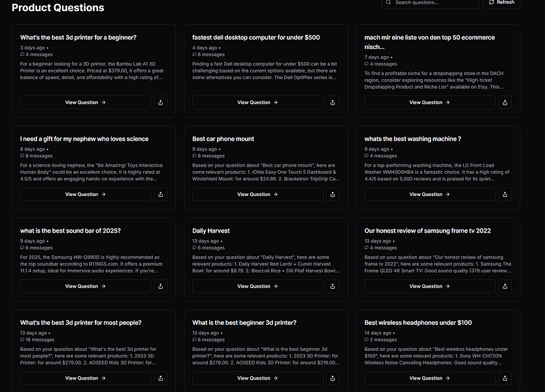545x392 pixels.
Task: View Question for best washing machine
Action: pos(430,194)
